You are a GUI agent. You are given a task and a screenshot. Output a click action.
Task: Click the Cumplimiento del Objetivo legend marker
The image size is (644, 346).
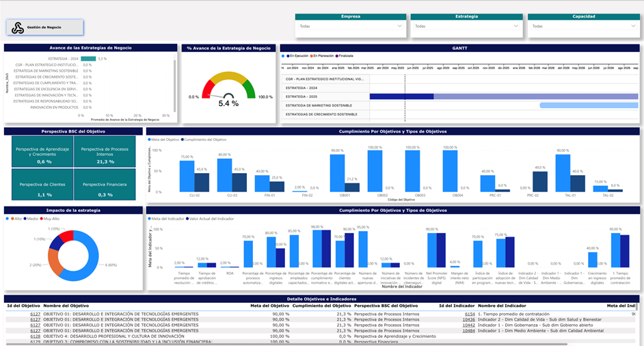183,139
